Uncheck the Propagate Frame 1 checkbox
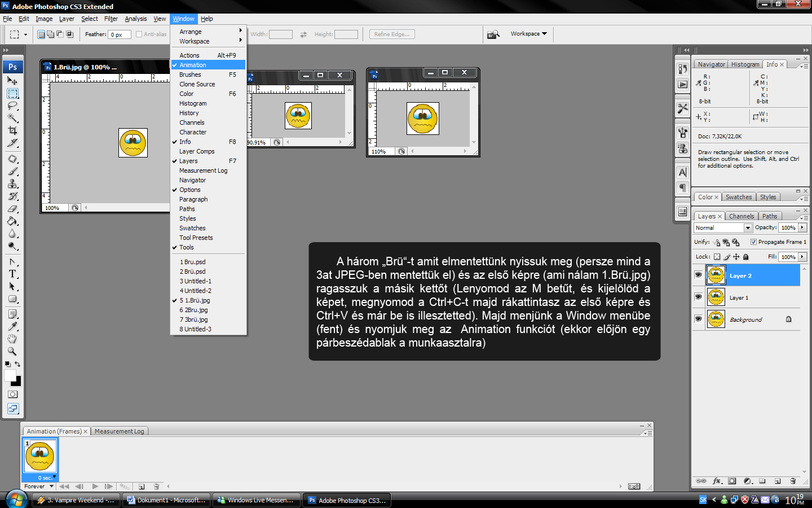Image resolution: width=812 pixels, height=508 pixels. 753,242
